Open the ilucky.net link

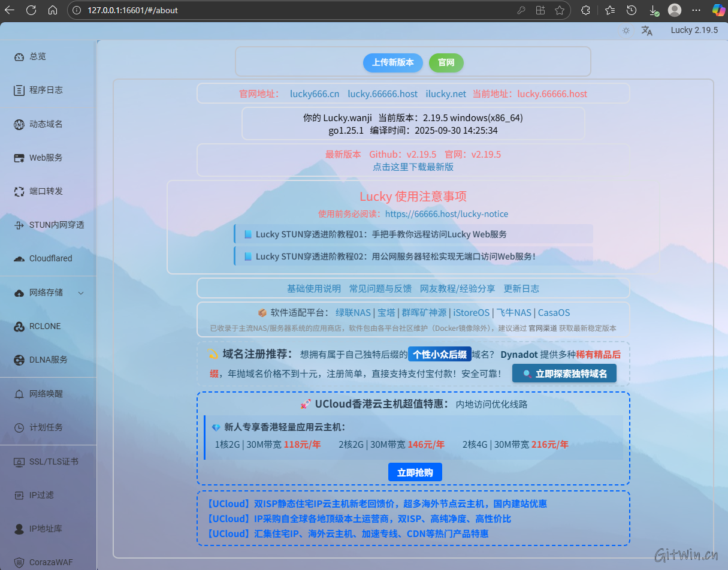click(446, 94)
